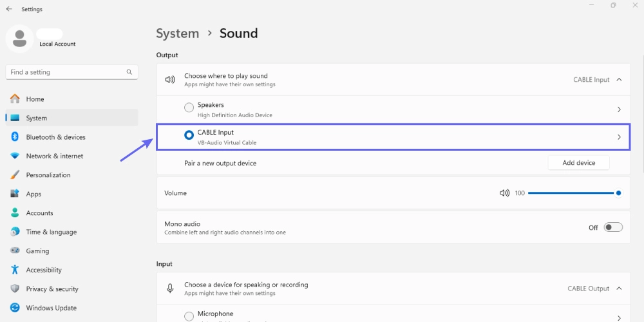Viewport: 644px width, 322px height.
Task: Open Speakers properties with the chevron arrow
Action: click(619, 109)
